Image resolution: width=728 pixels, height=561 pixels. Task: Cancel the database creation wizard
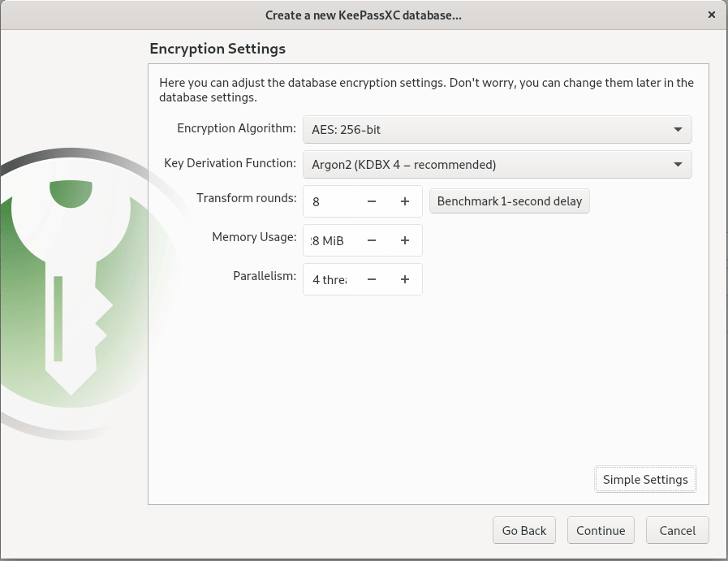pyautogui.click(x=677, y=530)
